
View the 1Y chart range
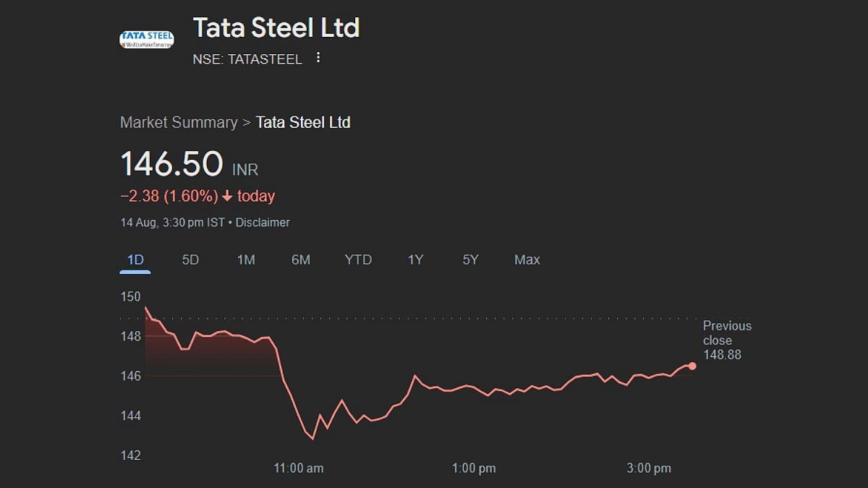coord(415,260)
